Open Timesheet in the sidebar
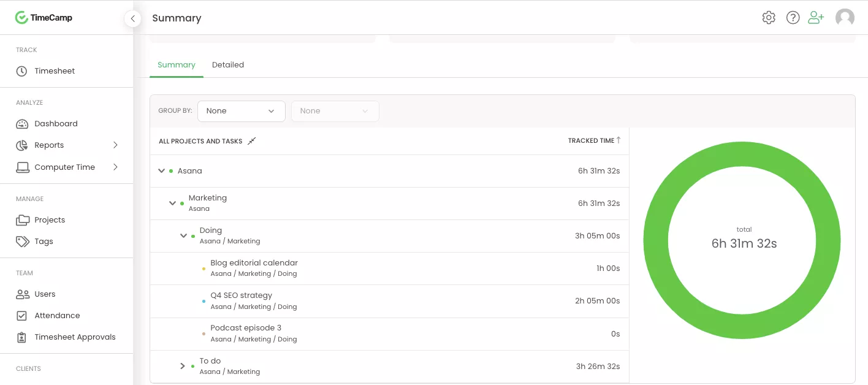 coord(55,71)
